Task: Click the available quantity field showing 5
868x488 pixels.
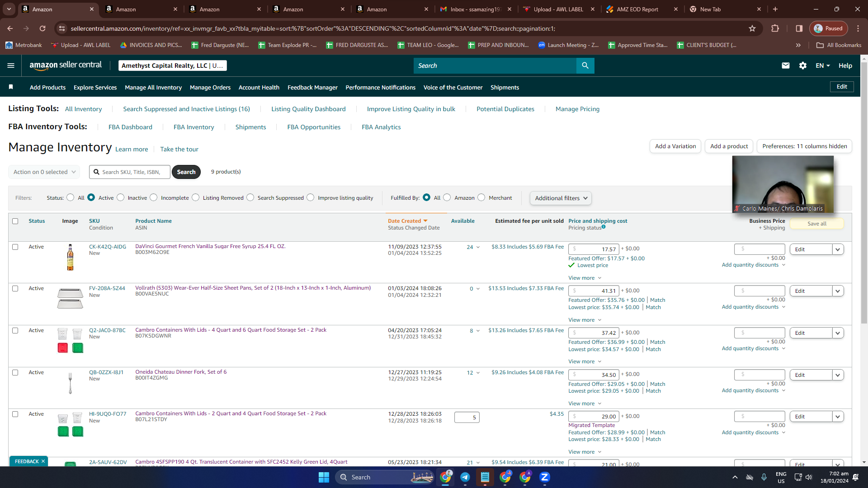Action: point(467,418)
